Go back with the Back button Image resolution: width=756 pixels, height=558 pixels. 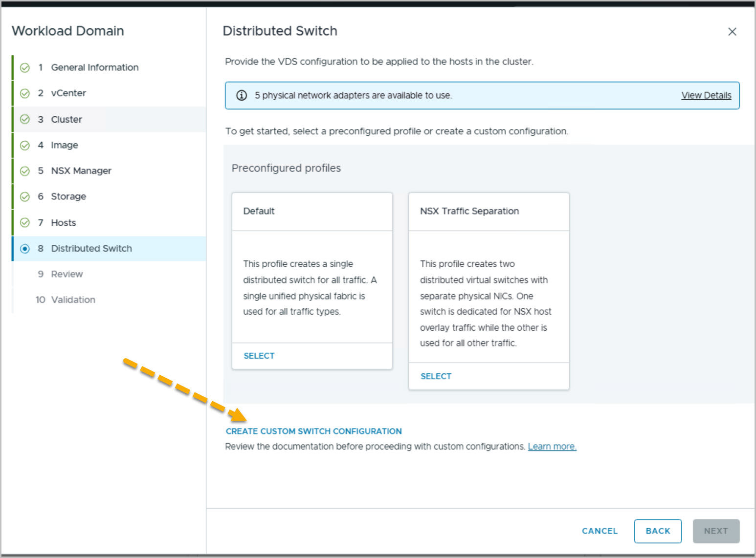pos(658,531)
